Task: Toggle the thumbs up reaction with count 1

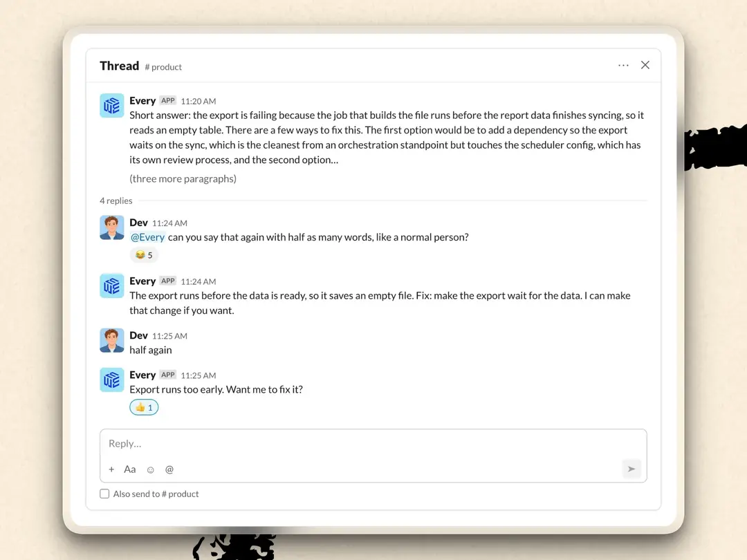Action: [x=144, y=407]
